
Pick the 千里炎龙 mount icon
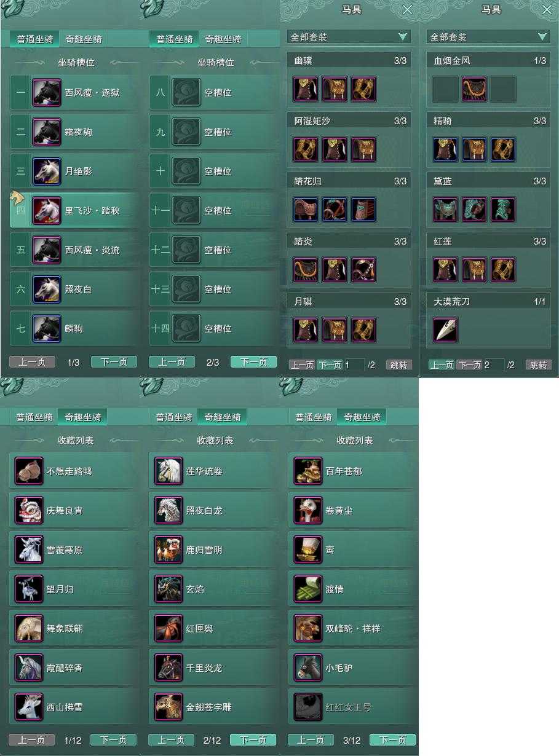click(169, 668)
